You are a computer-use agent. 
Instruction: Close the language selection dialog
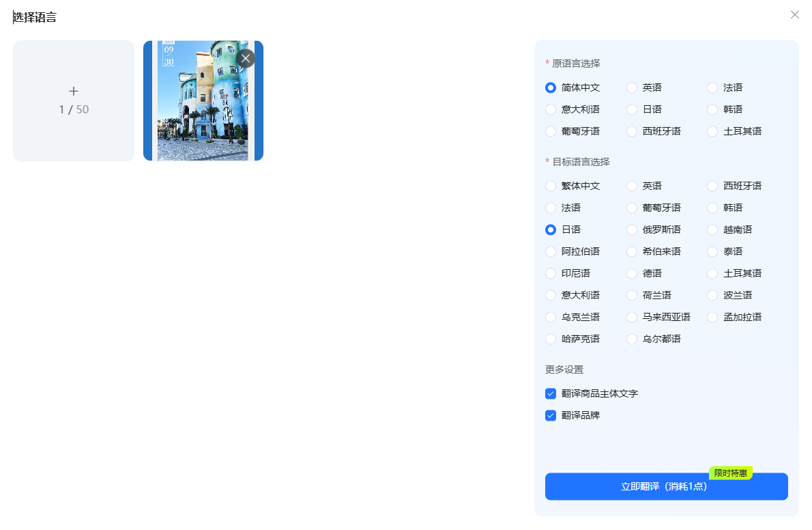click(x=794, y=15)
